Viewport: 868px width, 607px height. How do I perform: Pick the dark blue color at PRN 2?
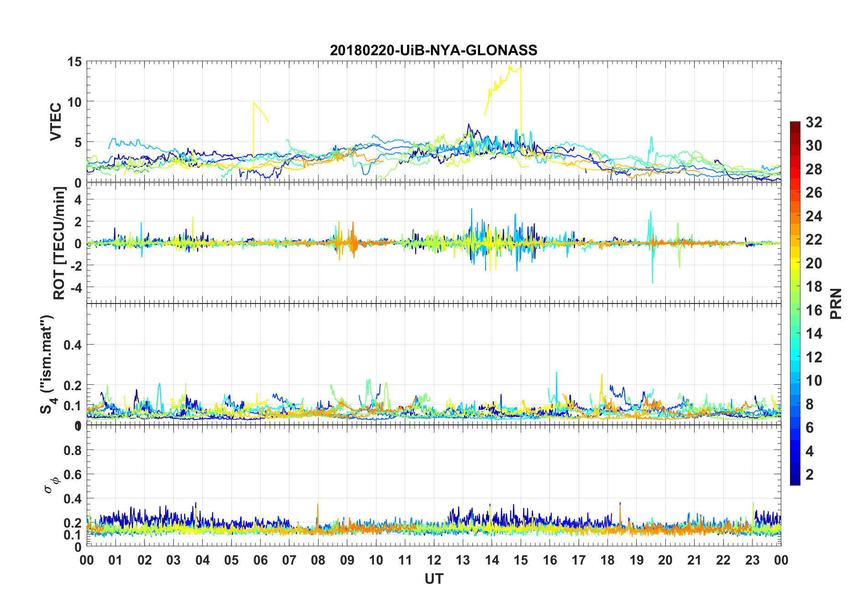coord(795,475)
